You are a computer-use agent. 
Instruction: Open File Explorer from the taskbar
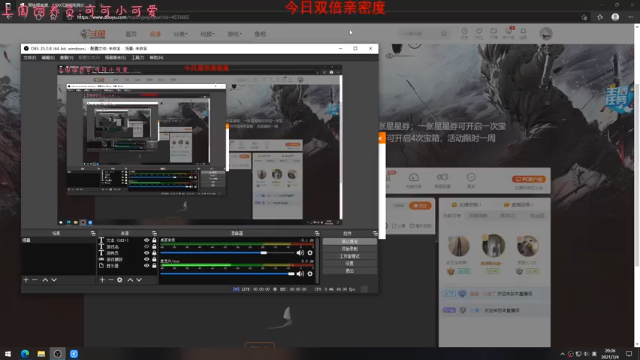[41, 353]
